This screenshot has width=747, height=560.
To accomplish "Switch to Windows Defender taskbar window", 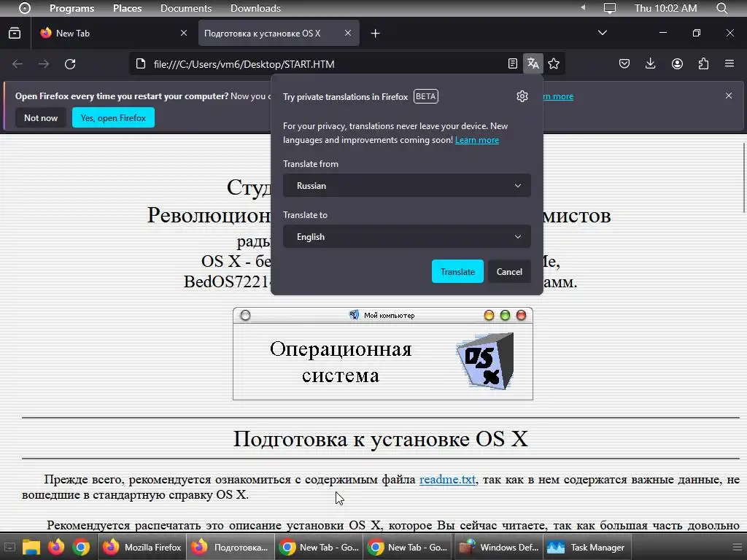I will click(499, 547).
